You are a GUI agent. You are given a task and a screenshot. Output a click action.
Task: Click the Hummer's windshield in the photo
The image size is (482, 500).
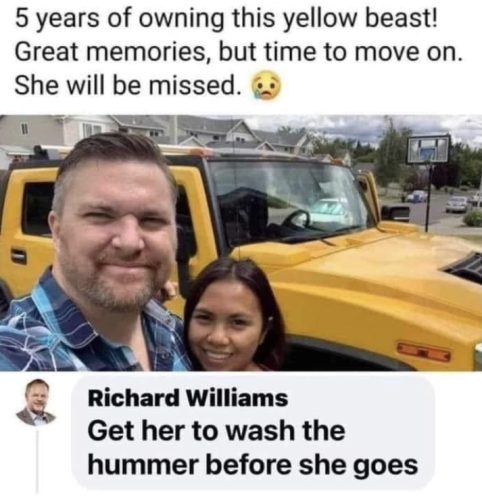[x=287, y=198]
